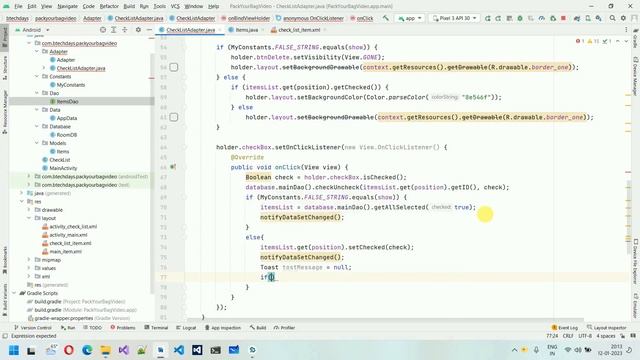Open the SDK Manager icon in toolbar
This screenshot has width=640, height=360.
598,18
